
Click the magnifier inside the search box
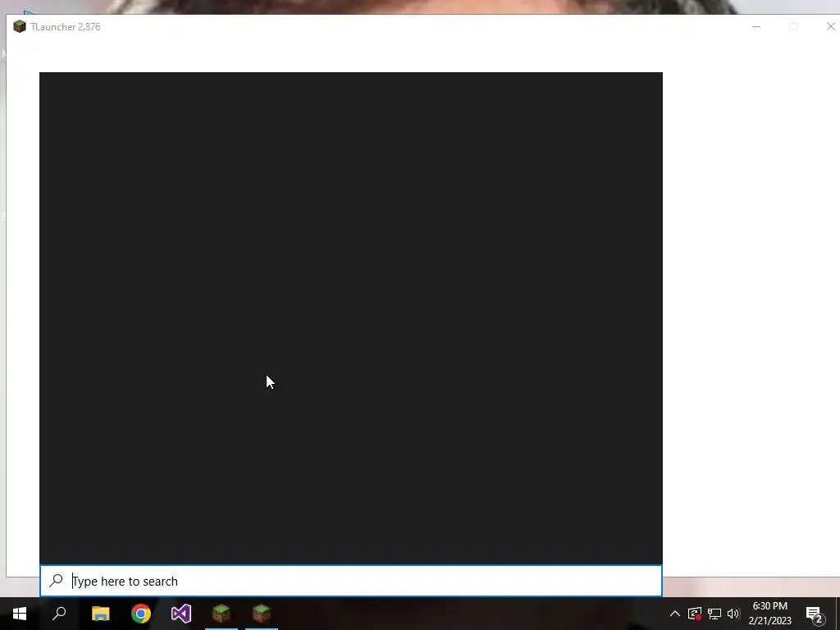[57, 581]
